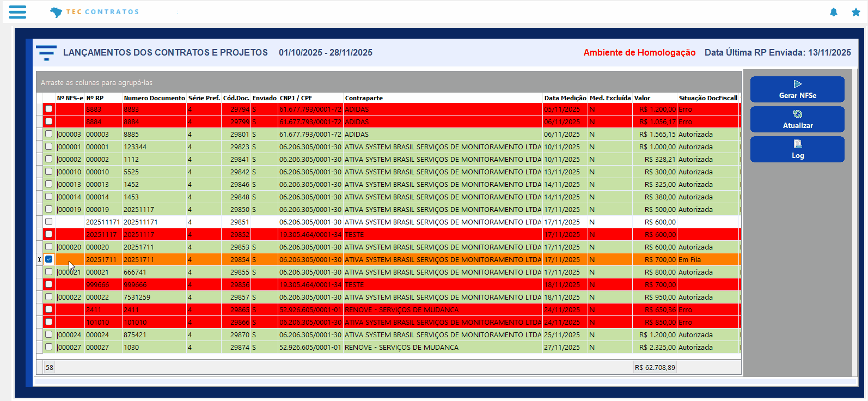Click the Gerar NFSe button
This screenshot has width=868, height=401.
point(797,89)
